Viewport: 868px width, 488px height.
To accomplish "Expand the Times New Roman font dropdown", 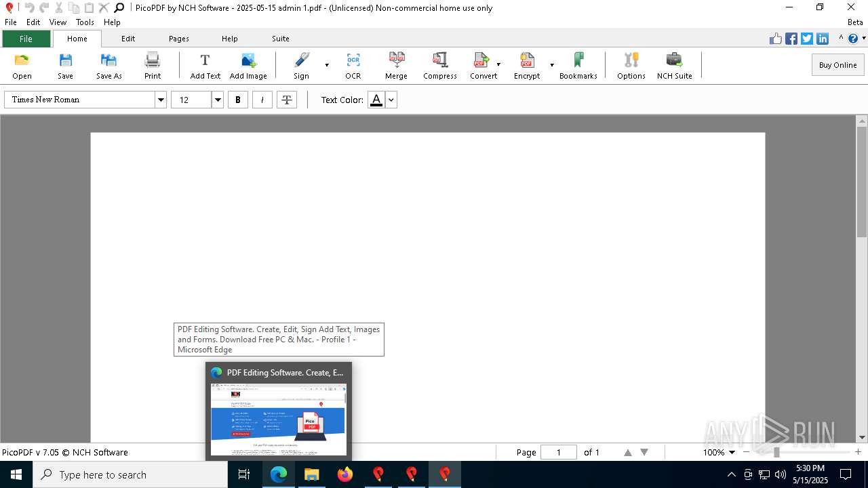I will click(161, 100).
